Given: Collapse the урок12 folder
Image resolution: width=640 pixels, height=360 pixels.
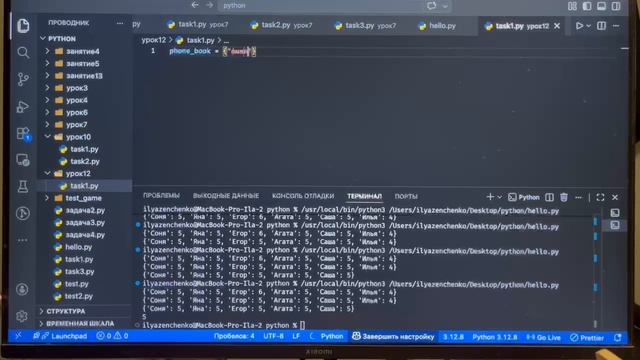Looking at the screenshot, I should [78, 174].
